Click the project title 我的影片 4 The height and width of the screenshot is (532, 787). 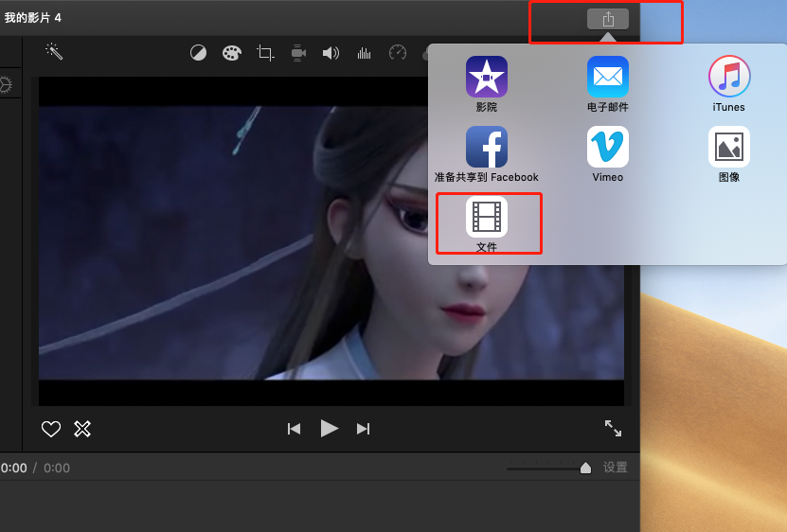[32, 18]
